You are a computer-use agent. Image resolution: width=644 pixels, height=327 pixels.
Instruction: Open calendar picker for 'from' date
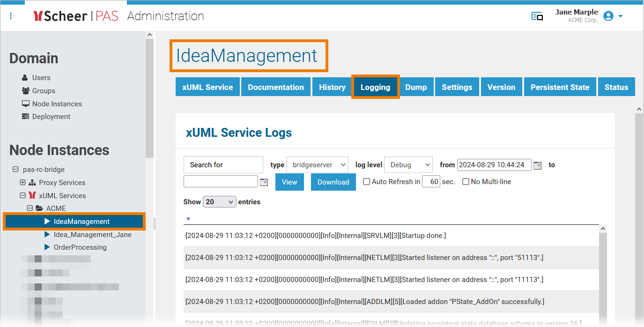(x=537, y=165)
